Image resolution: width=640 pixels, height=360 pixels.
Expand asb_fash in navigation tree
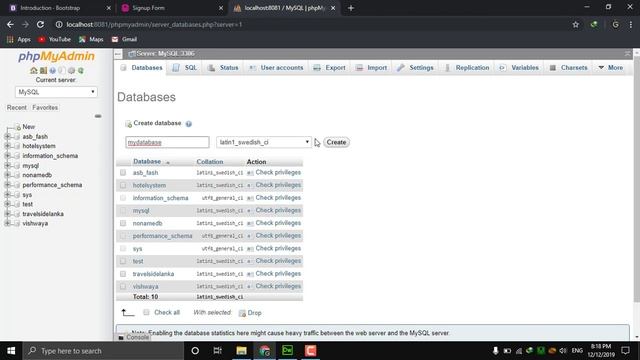pos(7,136)
